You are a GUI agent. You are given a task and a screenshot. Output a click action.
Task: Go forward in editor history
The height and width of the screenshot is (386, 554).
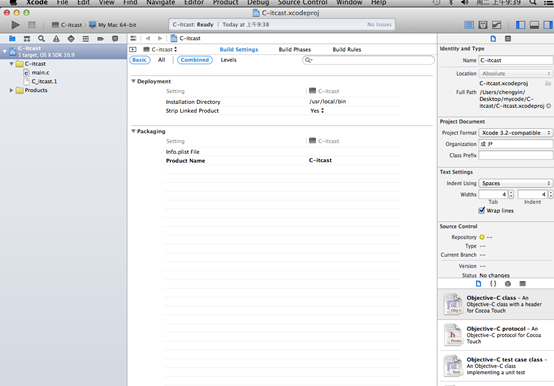click(x=160, y=38)
